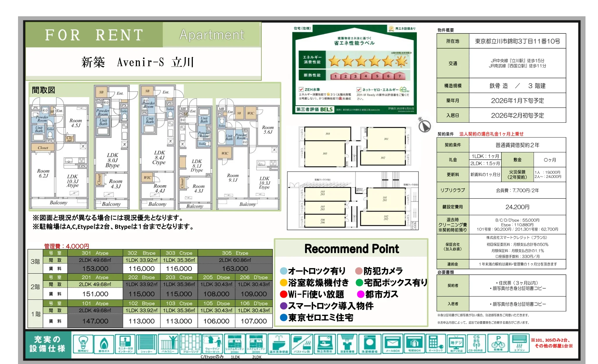The width and height of the screenshot is (598, 364).
Task: Click the north compass arrow icon
Action: 424,126
